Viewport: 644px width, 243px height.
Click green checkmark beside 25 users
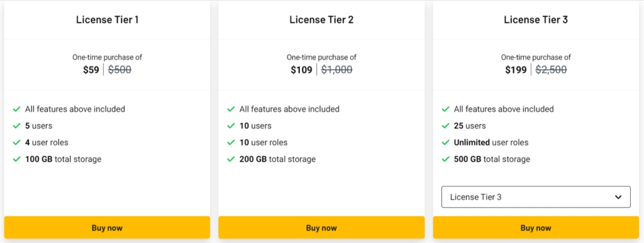pyautogui.click(x=445, y=126)
